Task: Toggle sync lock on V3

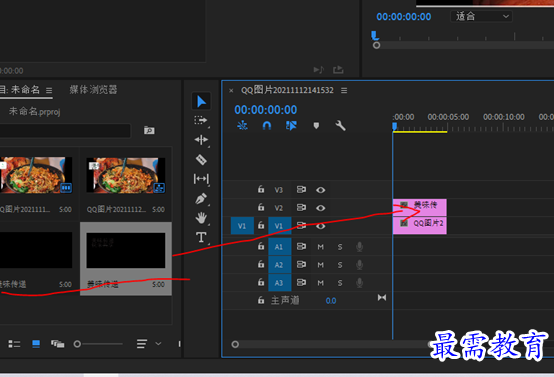Action: click(x=301, y=190)
